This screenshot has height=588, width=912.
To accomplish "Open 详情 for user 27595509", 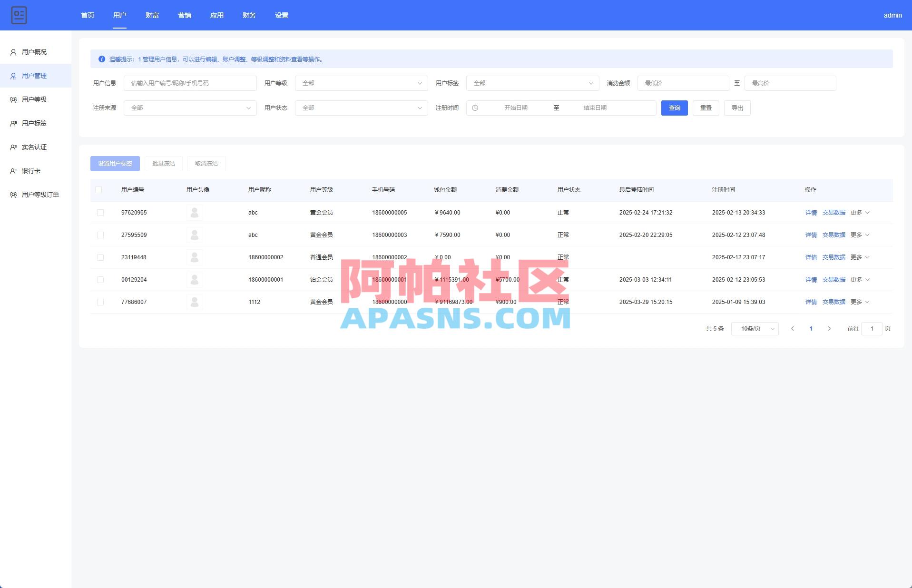I will pyautogui.click(x=811, y=235).
